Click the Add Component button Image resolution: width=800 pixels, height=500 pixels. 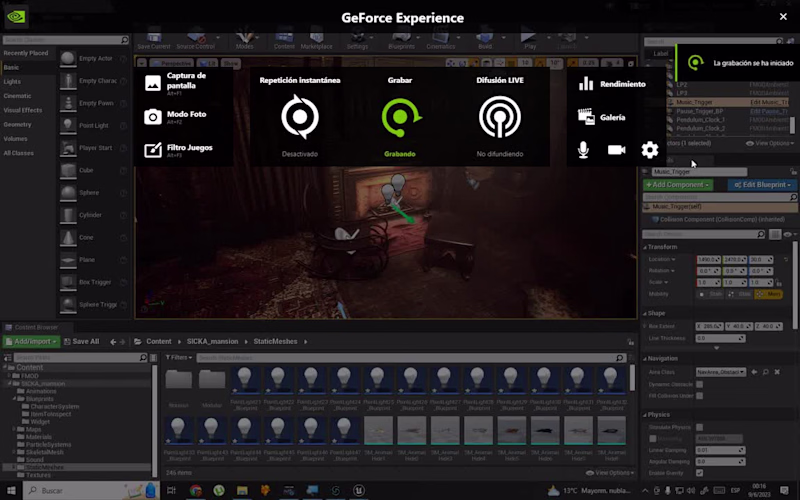tap(678, 185)
